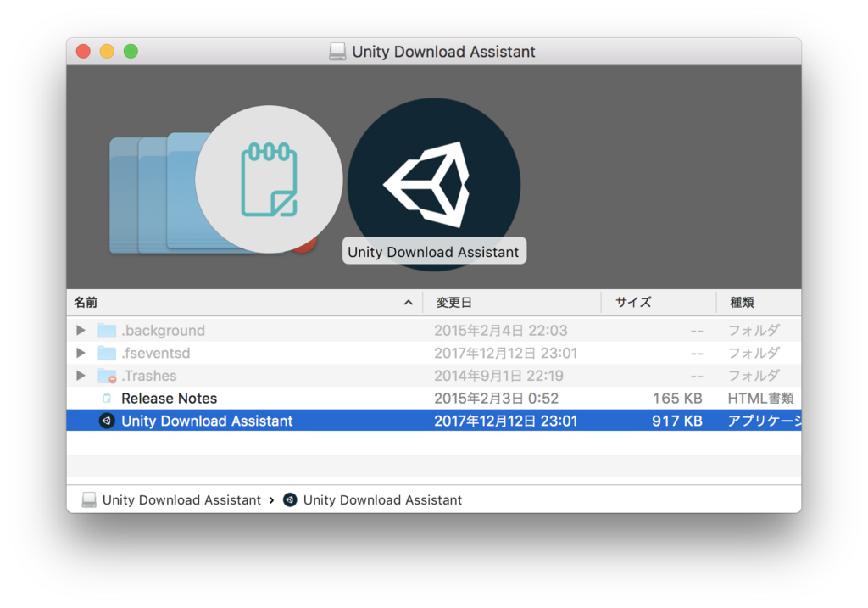Close the window with the red button
This screenshot has width=868, height=608.
pyautogui.click(x=84, y=52)
